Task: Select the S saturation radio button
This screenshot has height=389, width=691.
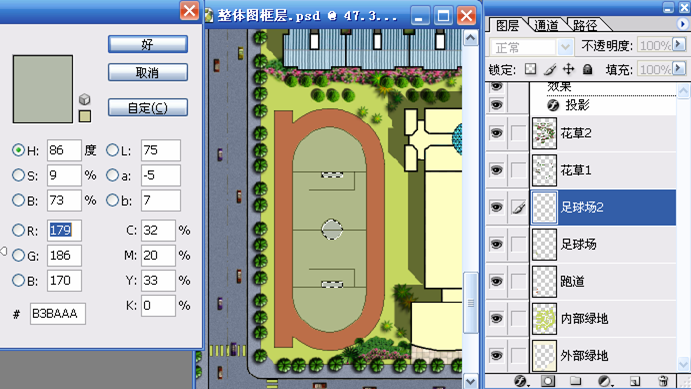Action: pos(18,175)
